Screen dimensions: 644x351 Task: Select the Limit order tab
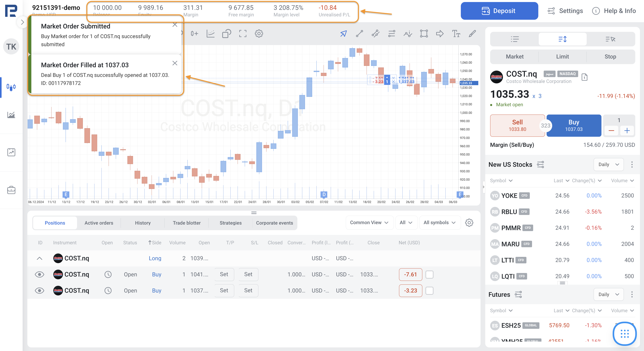point(562,56)
